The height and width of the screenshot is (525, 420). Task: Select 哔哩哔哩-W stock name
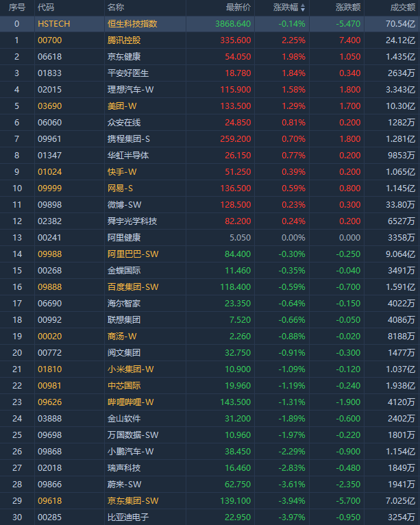(x=131, y=402)
